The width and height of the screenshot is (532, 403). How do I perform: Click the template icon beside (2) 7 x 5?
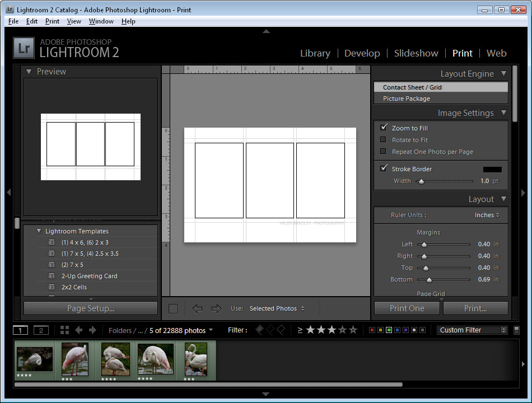[x=52, y=265]
